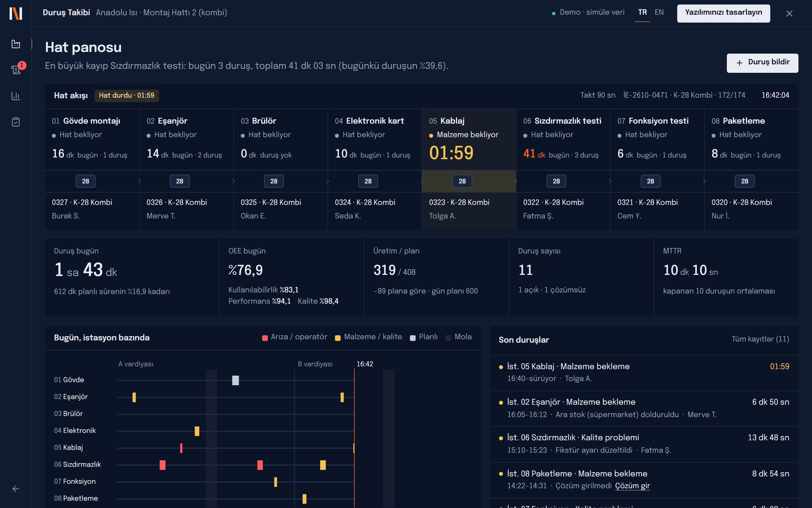Click the 'Yazılımınızı tasarlayın' button
Screen dimensions: 812x508
tap(723, 13)
